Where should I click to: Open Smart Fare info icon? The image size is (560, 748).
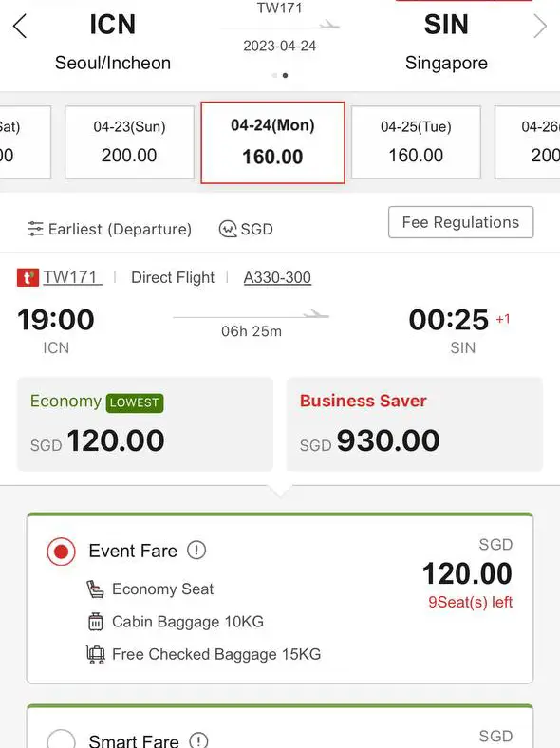[198, 740]
